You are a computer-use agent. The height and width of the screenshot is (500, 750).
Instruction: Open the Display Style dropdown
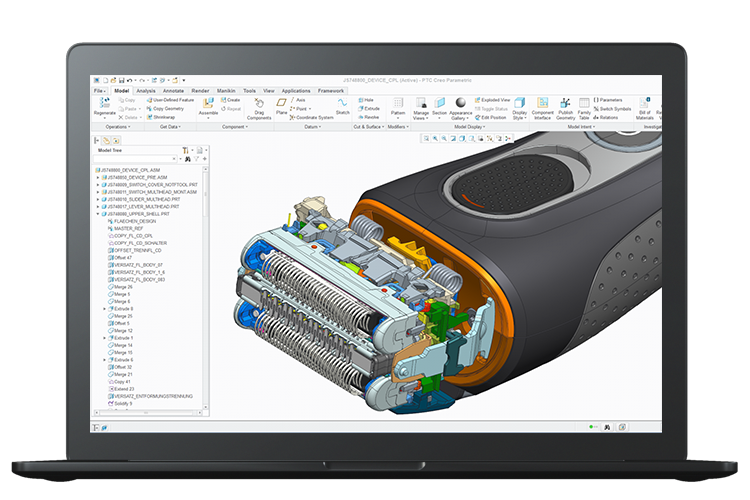(x=519, y=106)
